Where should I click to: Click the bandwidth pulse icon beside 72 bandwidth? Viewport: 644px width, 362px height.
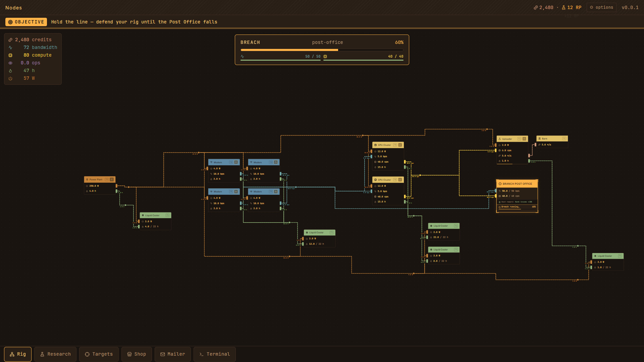(x=10, y=48)
